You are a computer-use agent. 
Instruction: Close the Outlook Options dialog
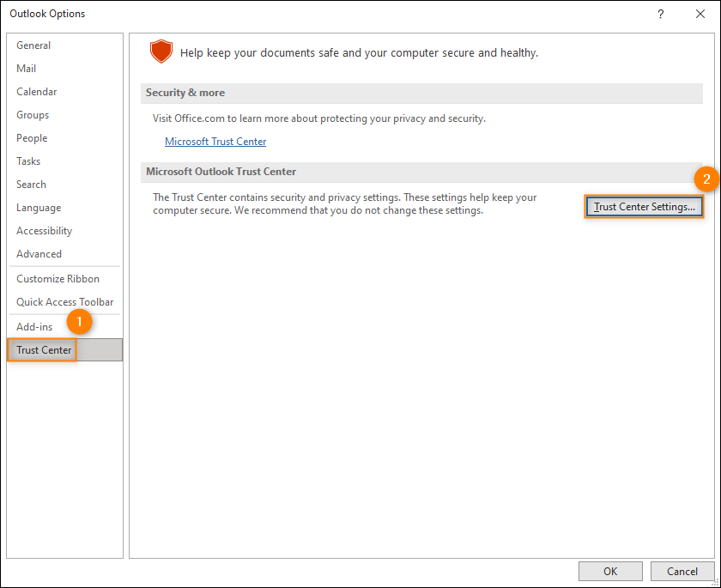coord(700,14)
